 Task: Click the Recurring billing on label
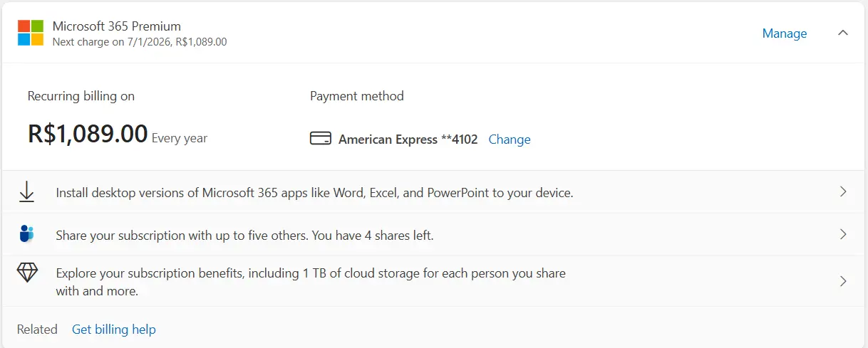[81, 96]
